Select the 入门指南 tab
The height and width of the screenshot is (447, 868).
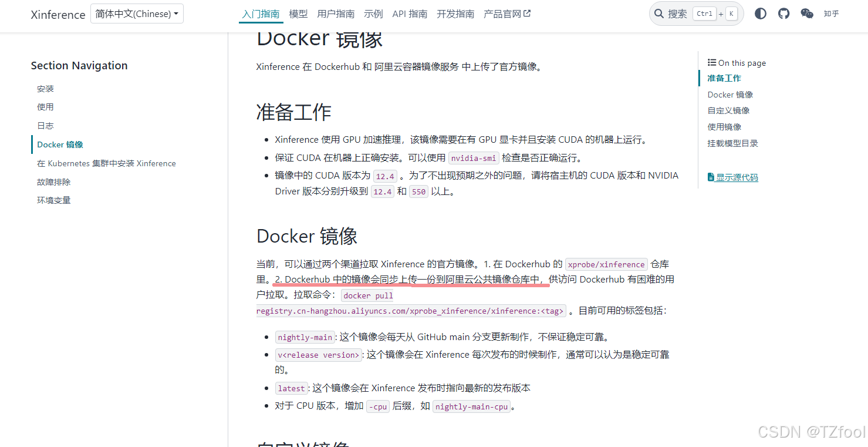coord(261,14)
